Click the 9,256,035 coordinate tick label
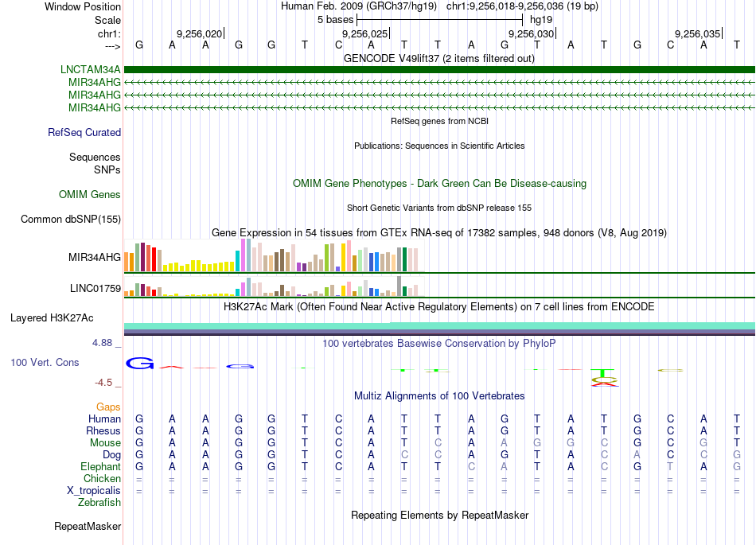This screenshot has width=756, height=545. [697, 33]
